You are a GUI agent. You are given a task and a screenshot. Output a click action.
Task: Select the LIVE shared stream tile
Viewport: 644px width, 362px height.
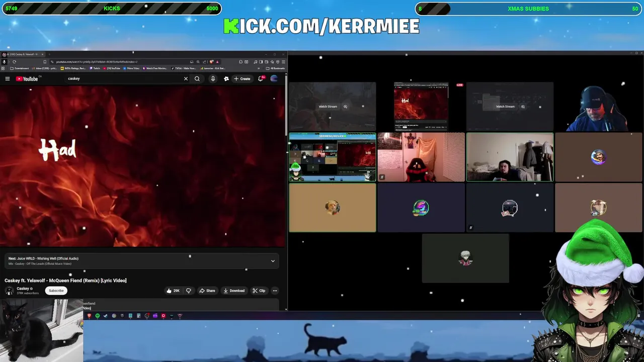pos(421,107)
